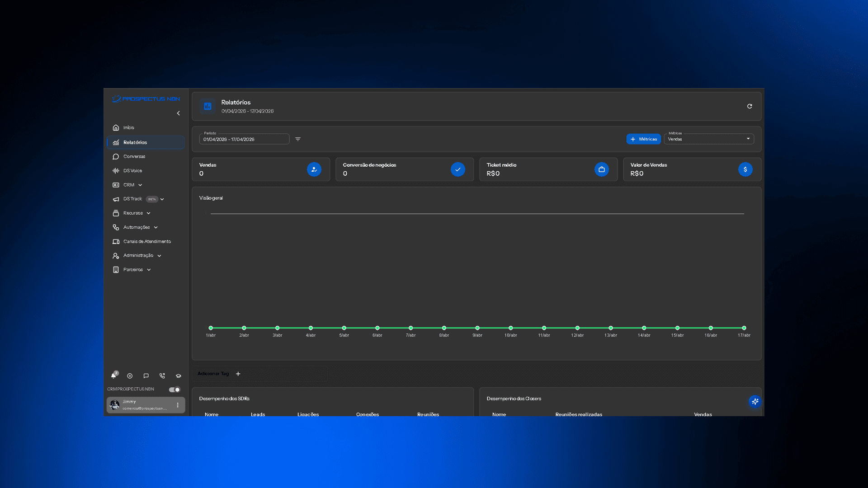
Task: Click the graduation cap training icon
Action: pyautogui.click(x=179, y=376)
